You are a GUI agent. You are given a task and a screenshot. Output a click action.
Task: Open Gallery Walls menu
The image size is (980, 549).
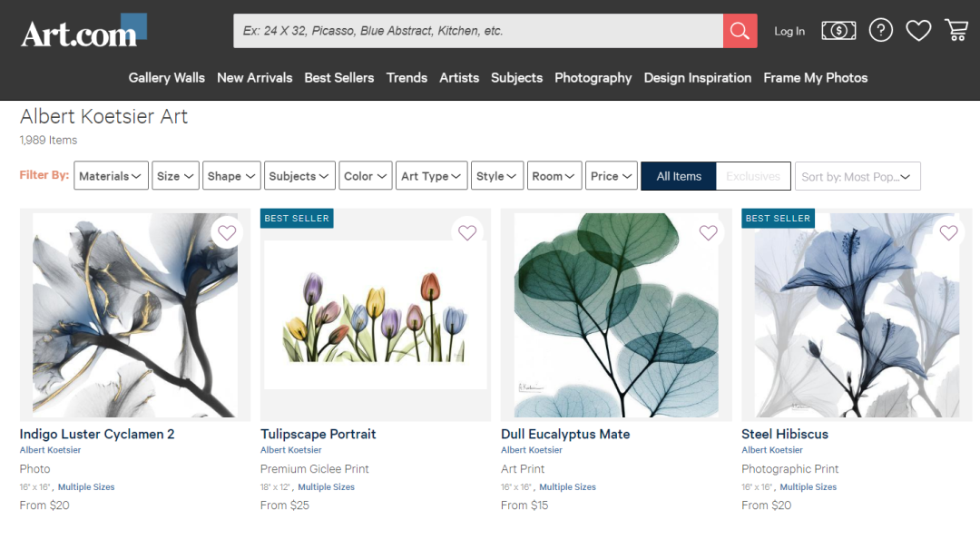point(167,78)
